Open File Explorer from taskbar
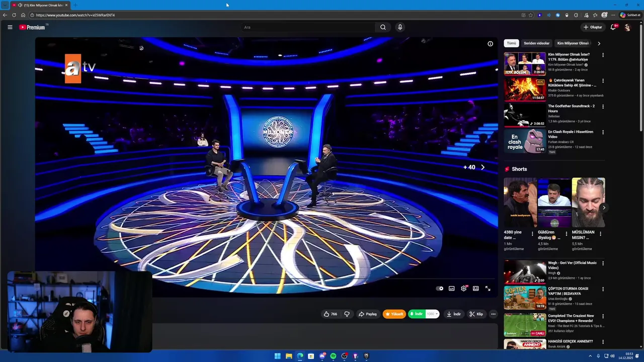The height and width of the screenshot is (362, 644). (289, 356)
